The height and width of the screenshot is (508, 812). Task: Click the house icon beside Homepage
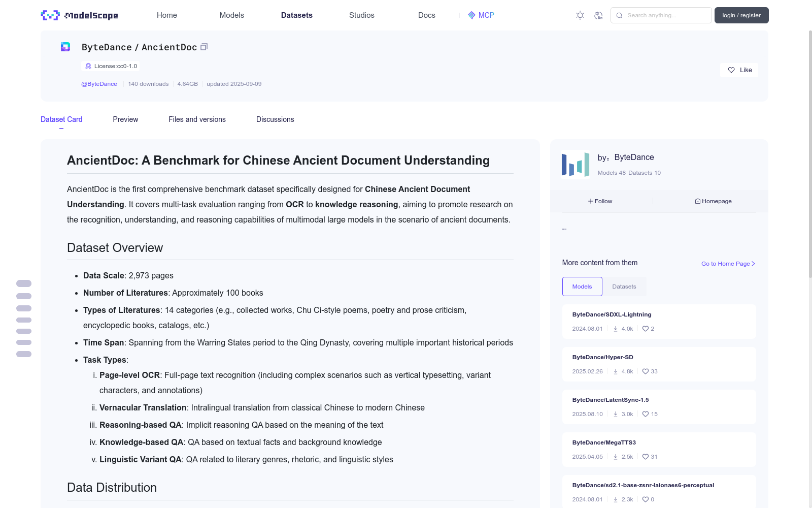pyautogui.click(x=698, y=201)
